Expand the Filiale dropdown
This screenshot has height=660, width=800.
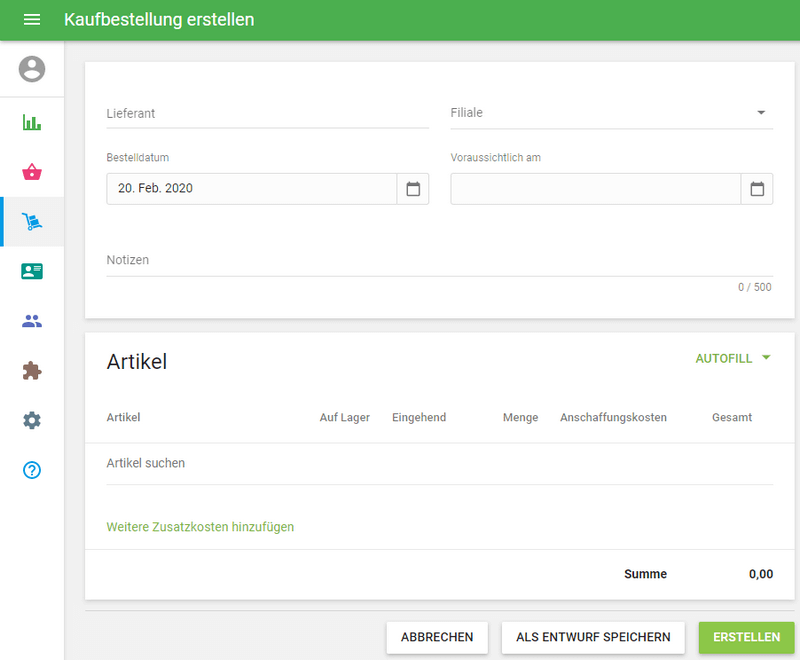(x=762, y=113)
